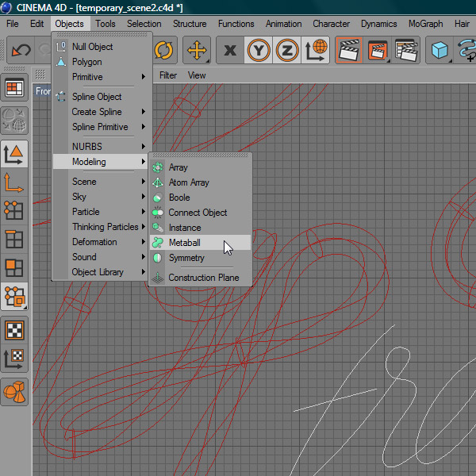Open the MoGraph menu

coord(425,24)
